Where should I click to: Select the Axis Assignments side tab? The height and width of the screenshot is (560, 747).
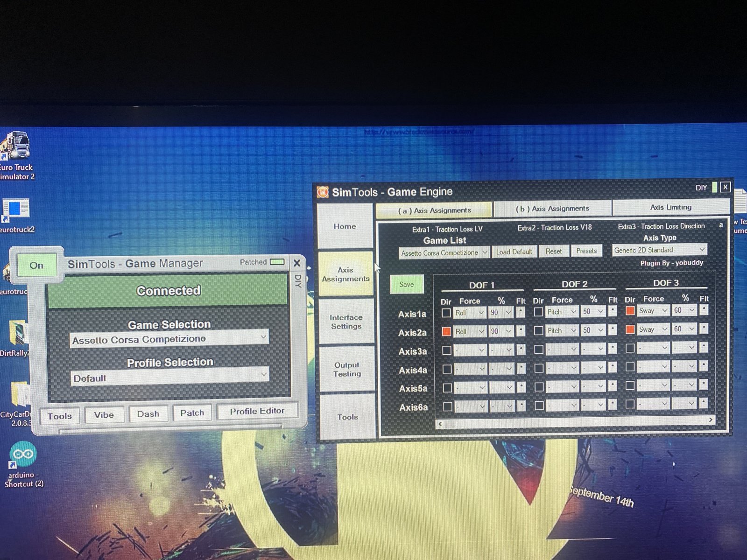[345, 274]
